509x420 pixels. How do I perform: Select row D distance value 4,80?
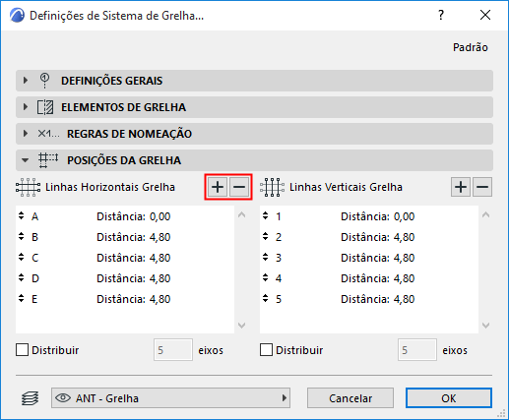[x=160, y=278]
